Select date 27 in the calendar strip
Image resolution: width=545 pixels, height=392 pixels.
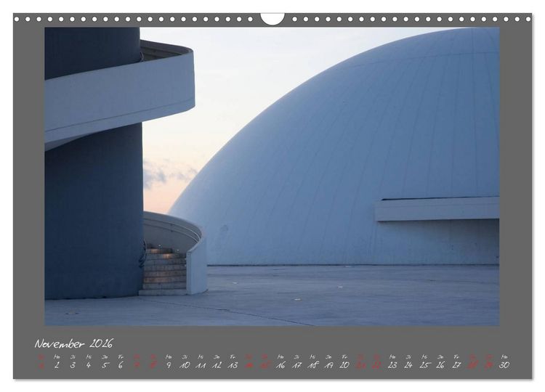pos(456,365)
